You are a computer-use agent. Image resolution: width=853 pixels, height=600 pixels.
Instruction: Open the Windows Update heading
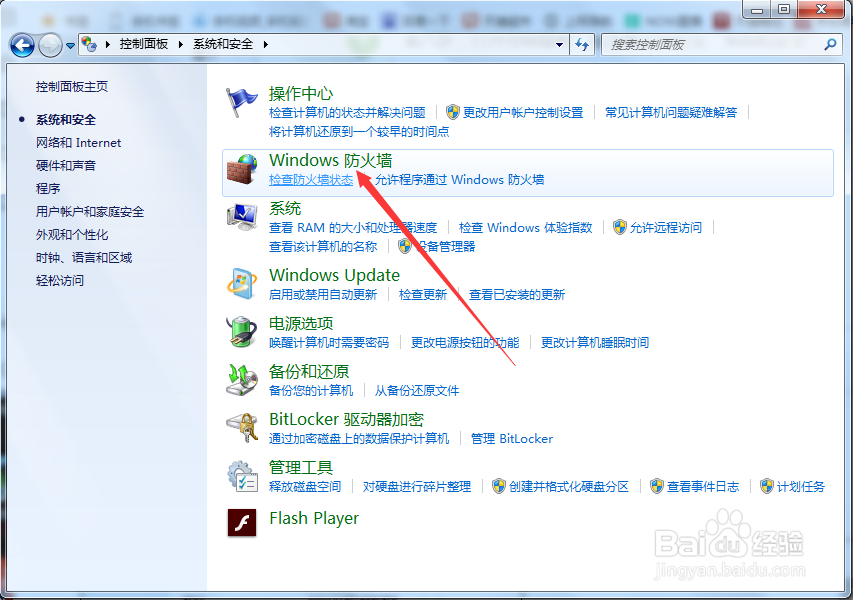pos(334,275)
